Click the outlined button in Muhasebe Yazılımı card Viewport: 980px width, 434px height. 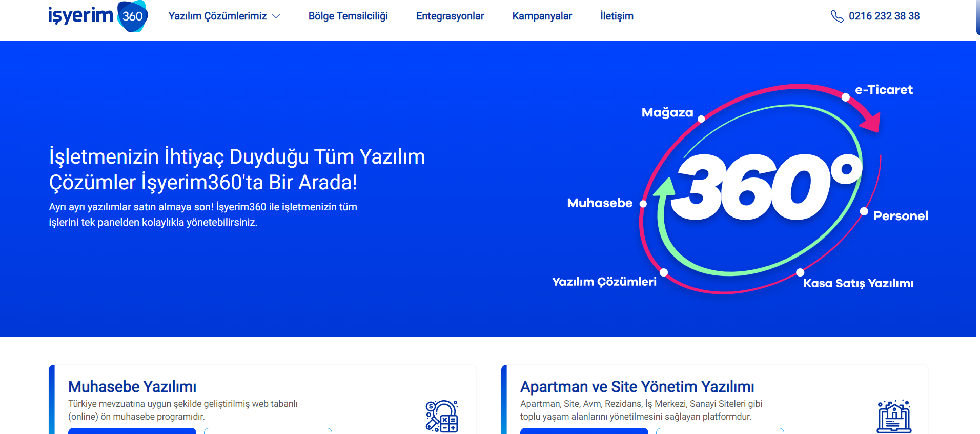(268, 431)
